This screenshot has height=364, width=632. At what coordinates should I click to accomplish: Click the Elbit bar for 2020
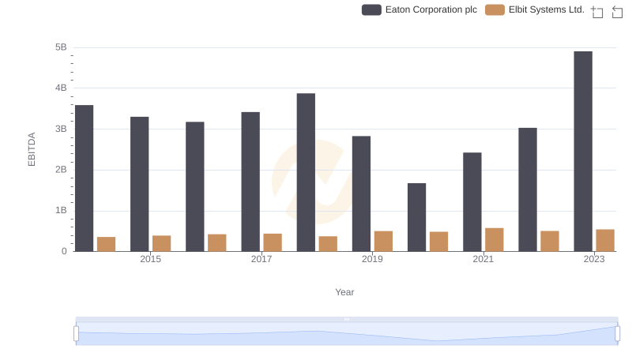(x=439, y=242)
